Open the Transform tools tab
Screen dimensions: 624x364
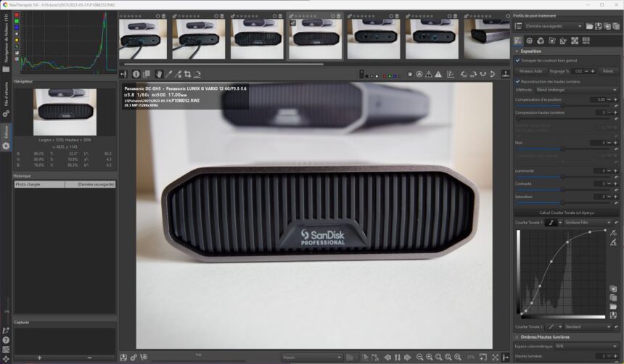coord(563,41)
